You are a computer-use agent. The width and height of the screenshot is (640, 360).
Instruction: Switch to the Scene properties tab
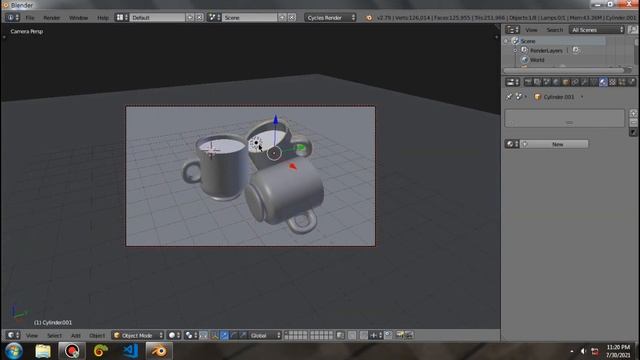click(x=547, y=82)
